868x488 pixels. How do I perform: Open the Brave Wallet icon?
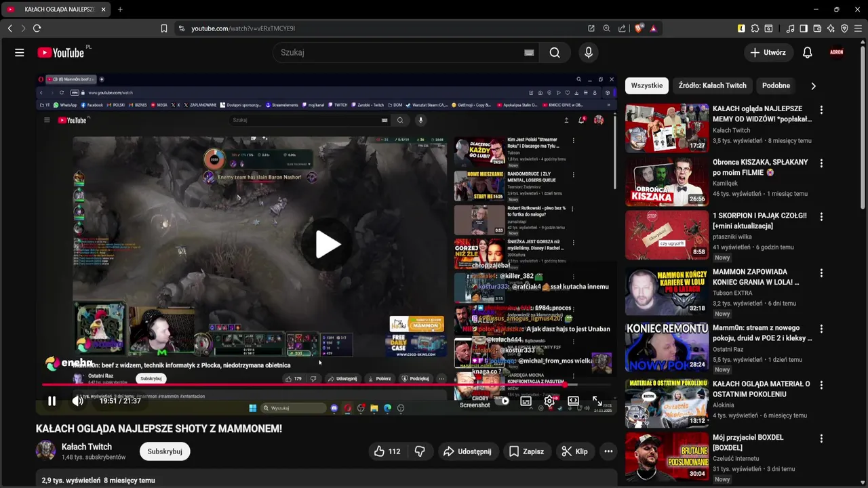click(x=817, y=28)
